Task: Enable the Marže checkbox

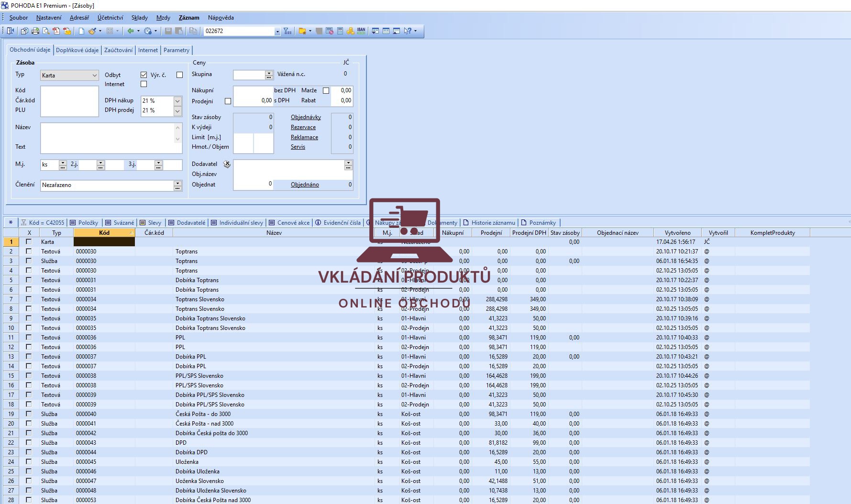Action: coord(326,90)
